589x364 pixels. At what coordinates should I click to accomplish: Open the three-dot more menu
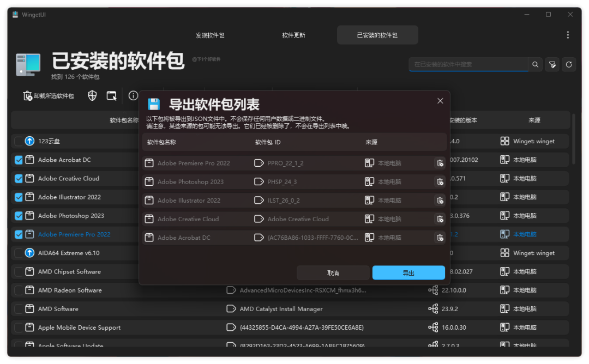click(x=568, y=35)
